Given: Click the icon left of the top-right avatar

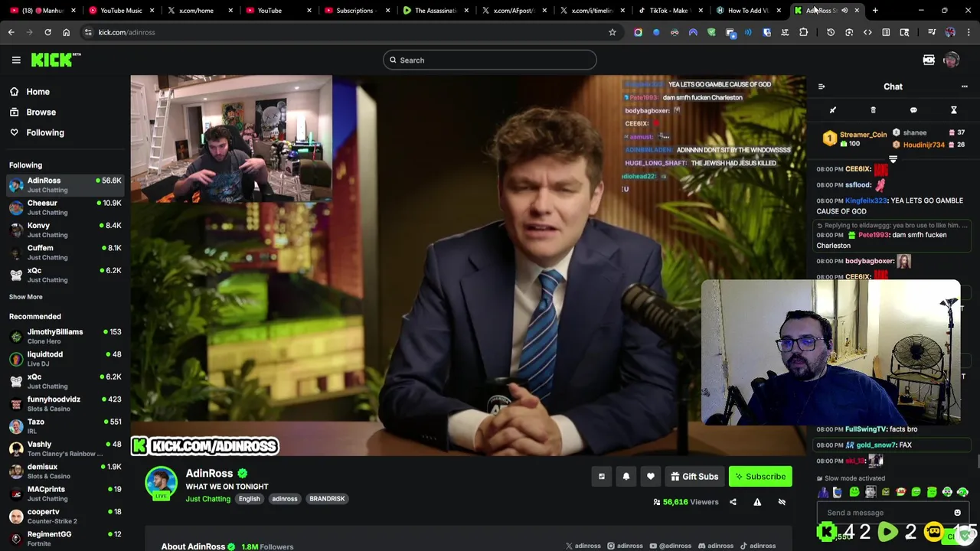Looking at the screenshot, I should tap(929, 60).
